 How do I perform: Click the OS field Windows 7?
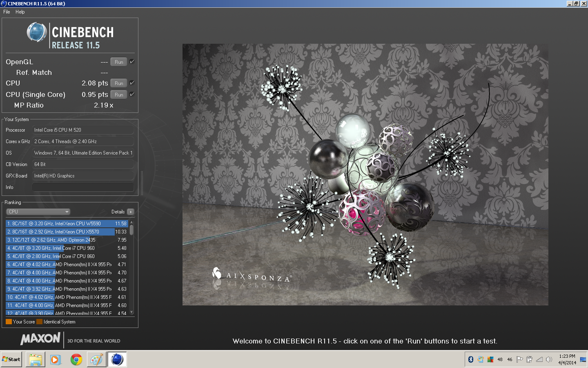[x=83, y=153]
